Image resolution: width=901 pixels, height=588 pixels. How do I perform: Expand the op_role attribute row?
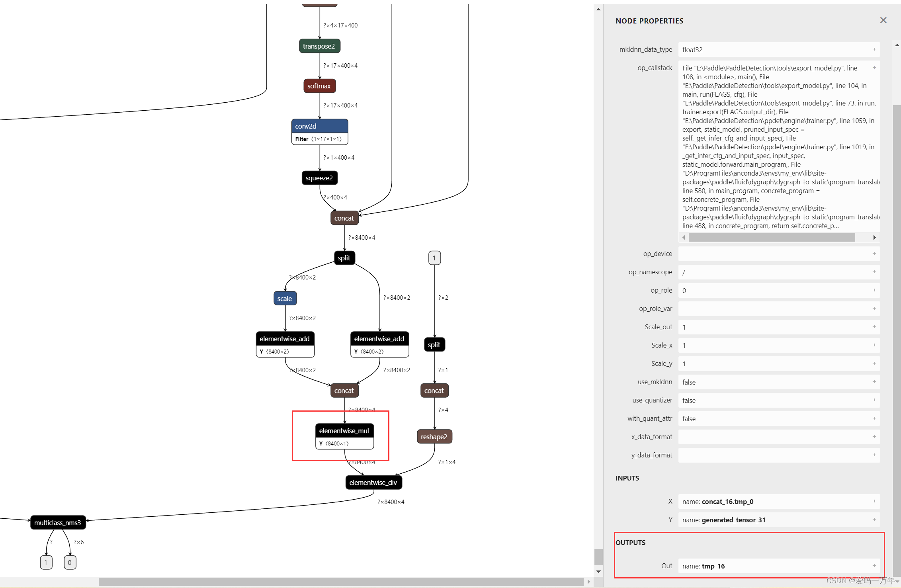[x=874, y=290]
